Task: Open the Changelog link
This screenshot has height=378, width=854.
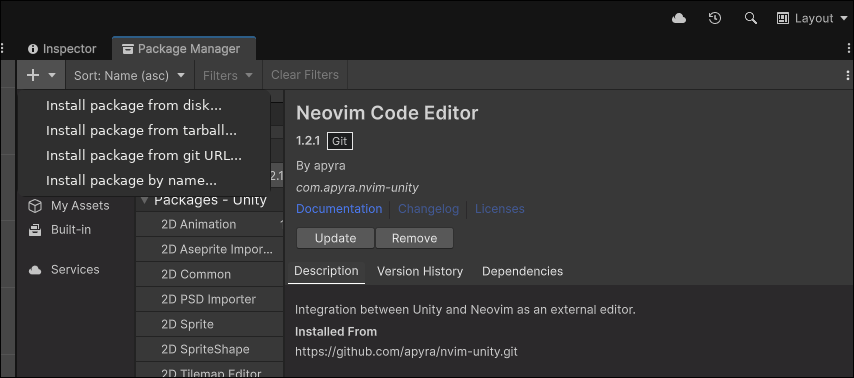Action: pyautogui.click(x=428, y=209)
